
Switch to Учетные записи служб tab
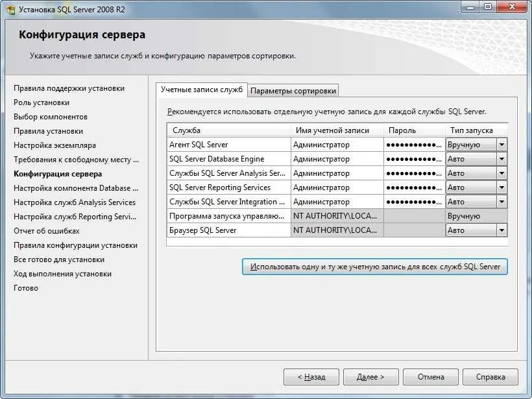202,90
